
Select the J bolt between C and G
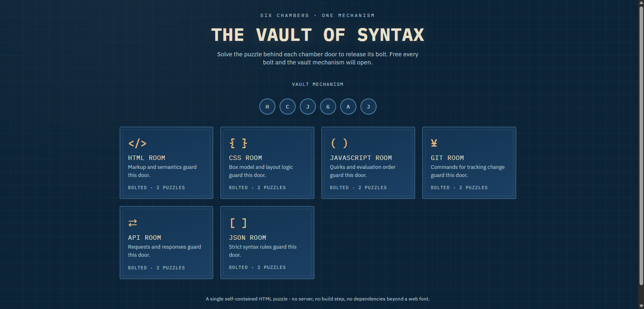click(x=308, y=107)
